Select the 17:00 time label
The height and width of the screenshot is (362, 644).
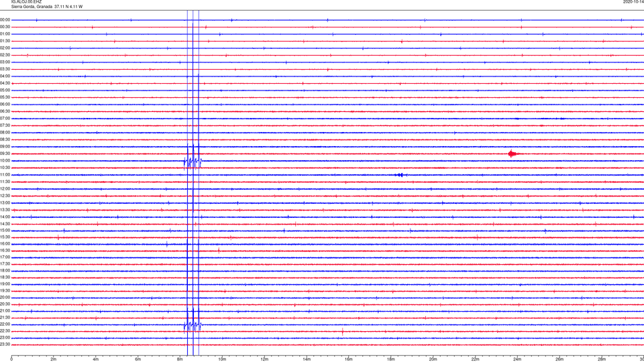(5, 257)
